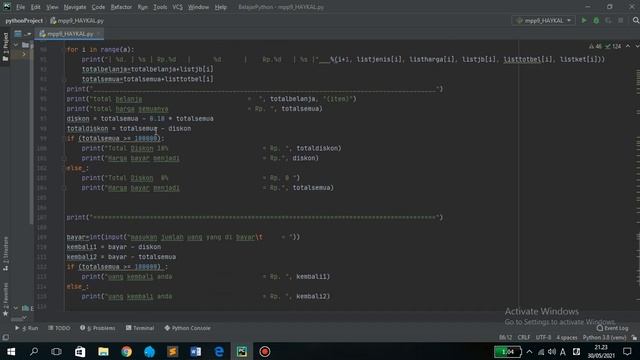This screenshot has width=640, height=360.
Task: Close the mpp9_HAYKAL.py editor tab
Action: [x=98, y=34]
